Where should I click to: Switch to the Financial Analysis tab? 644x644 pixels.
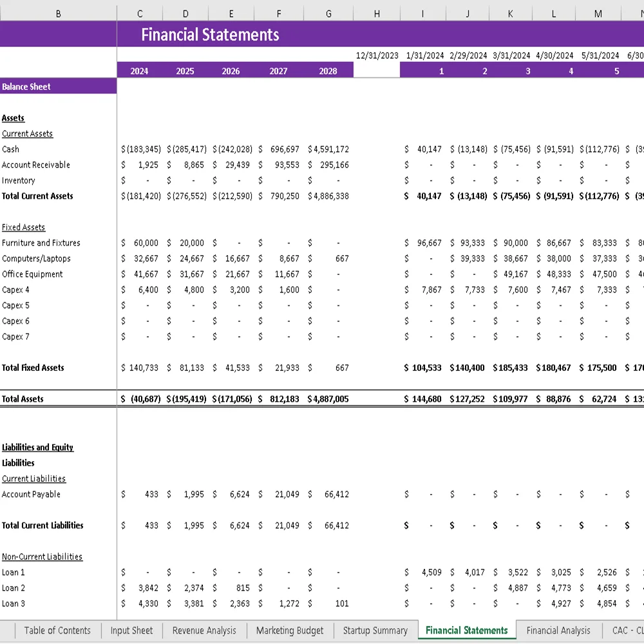(559, 631)
